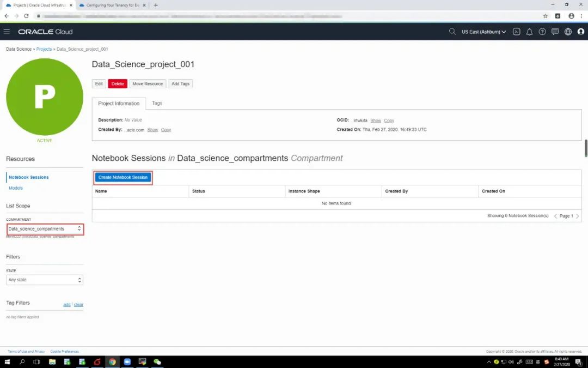Open the language globe icon
Screen dimensions: 588x368
point(568,32)
